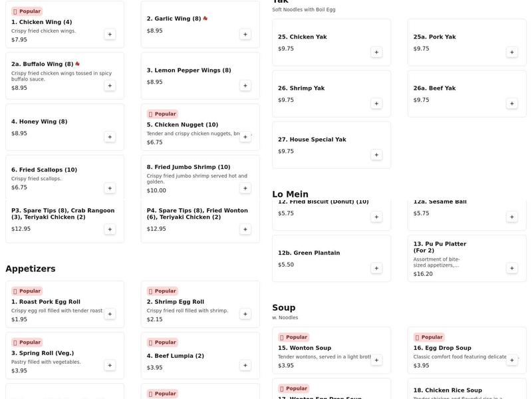Add 12b. Green Plantain plus icon
The width and height of the screenshot is (532, 399).
tap(376, 269)
